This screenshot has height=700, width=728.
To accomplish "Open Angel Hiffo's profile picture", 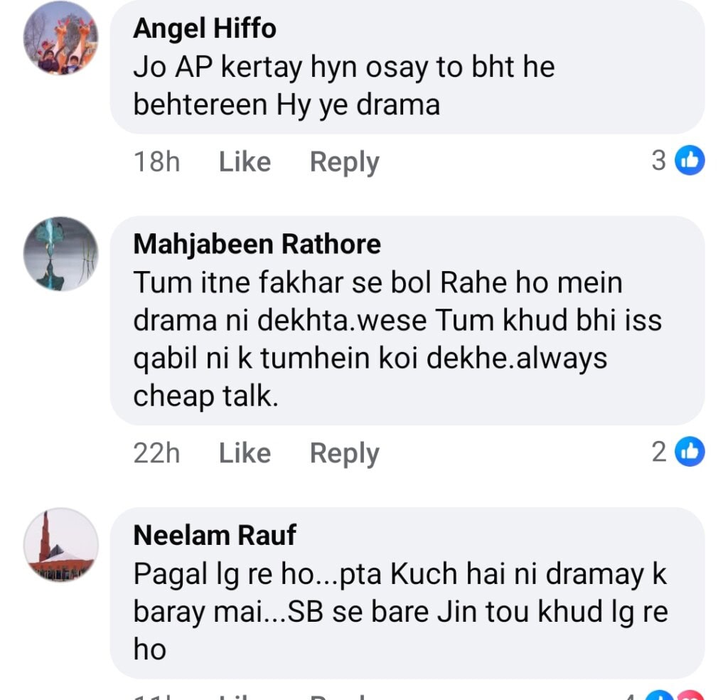I will [60, 39].
